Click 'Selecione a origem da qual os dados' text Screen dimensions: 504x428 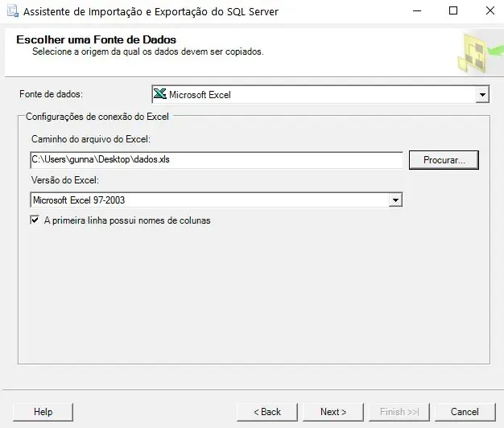[x=105, y=51]
